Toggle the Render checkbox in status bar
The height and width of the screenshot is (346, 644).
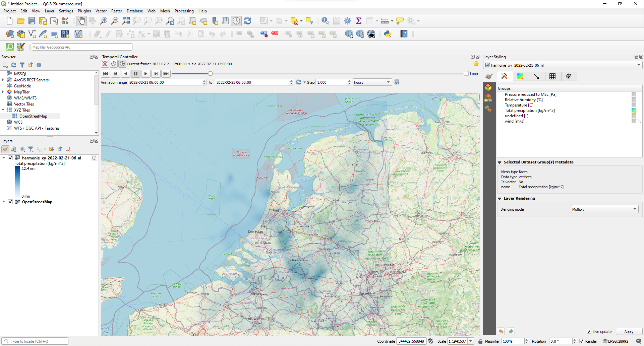[x=582, y=341]
